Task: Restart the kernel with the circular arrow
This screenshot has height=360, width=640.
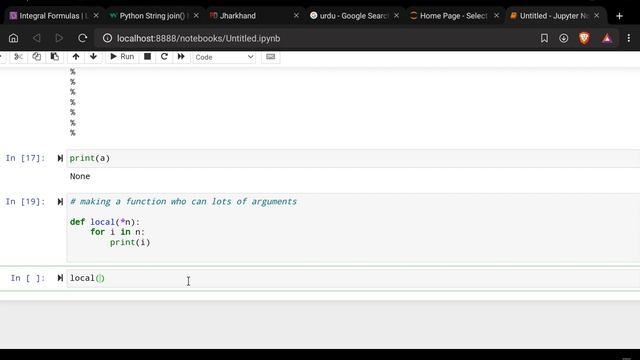Action: pos(164,57)
